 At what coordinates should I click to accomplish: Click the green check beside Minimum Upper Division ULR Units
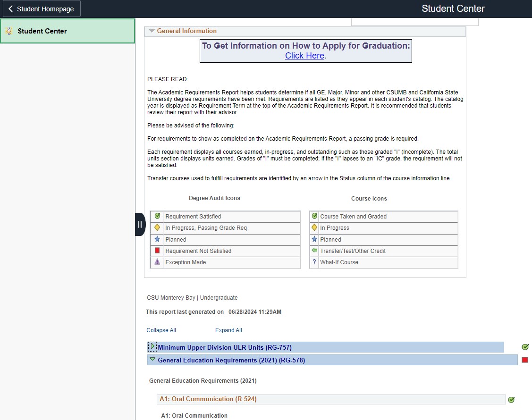click(525, 347)
